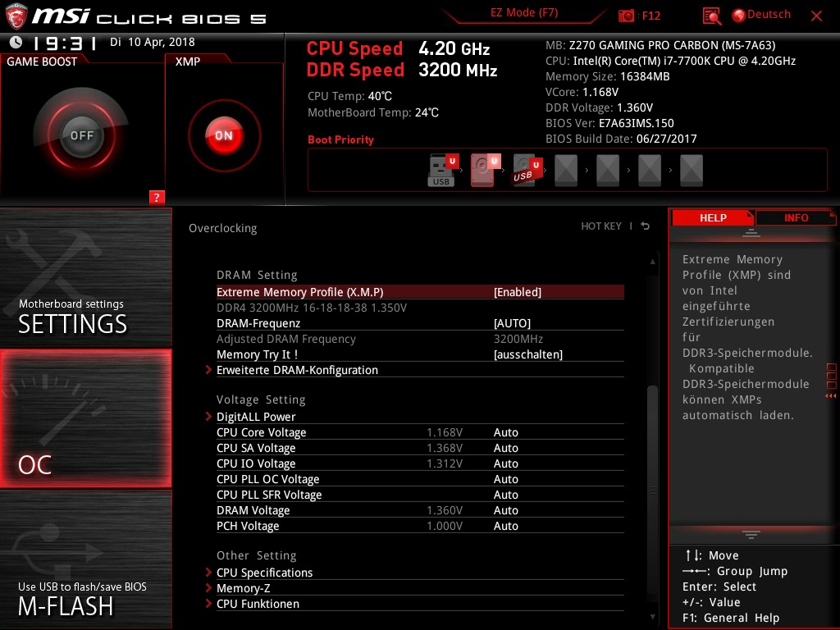Expand DigitALL Power submenu
Screen dimensions: 840x630
[x=256, y=417]
